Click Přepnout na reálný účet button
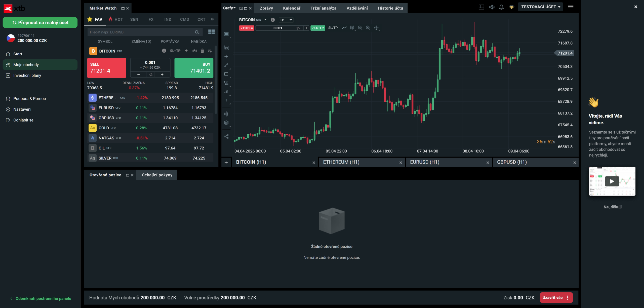The width and height of the screenshot is (644, 308). pyautogui.click(x=40, y=23)
